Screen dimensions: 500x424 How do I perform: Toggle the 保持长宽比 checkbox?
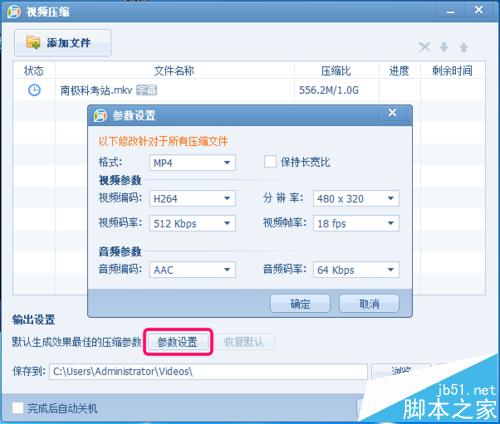(270, 162)
